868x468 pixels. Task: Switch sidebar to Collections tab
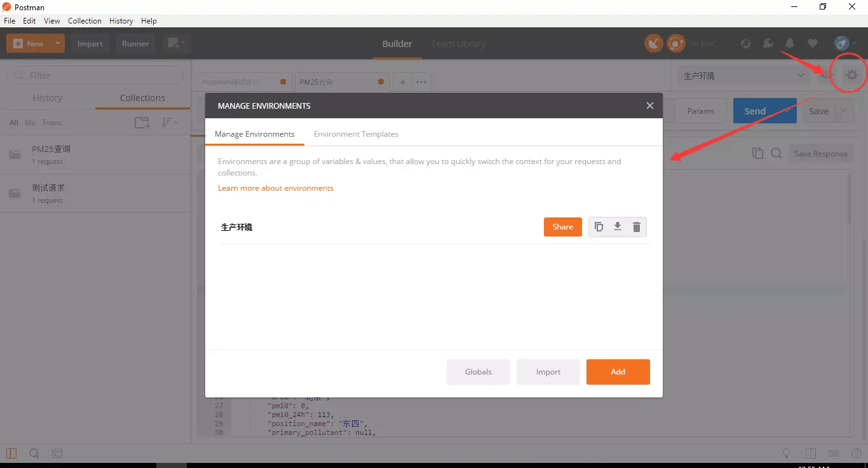point(142,98)
